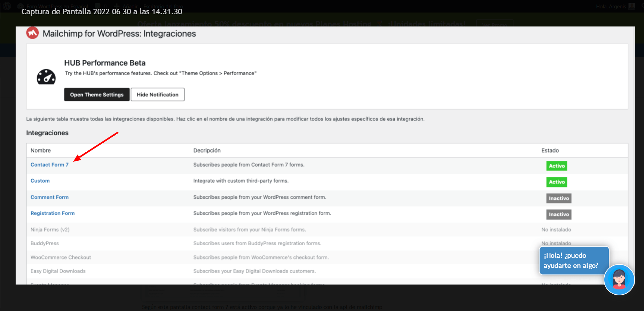The width and height of the screenshot is (644, 311).
Task: Click the Ninja Forms (v2) row name
Action: point(50,230)
